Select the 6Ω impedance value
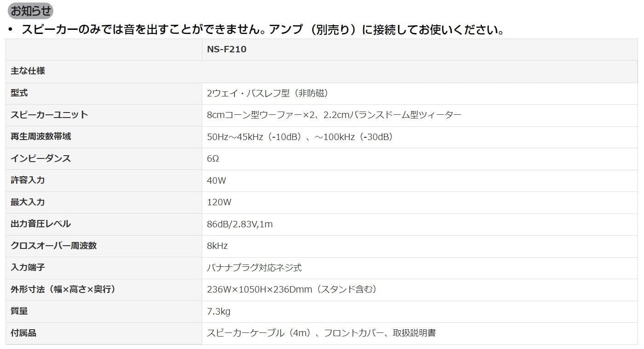 click(213, 159)
